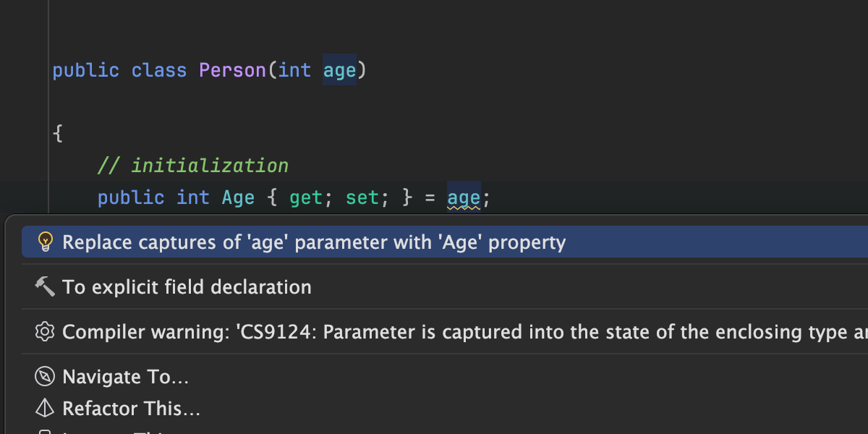Click the compass icon beside Navigate To

[x=45, y=377]
